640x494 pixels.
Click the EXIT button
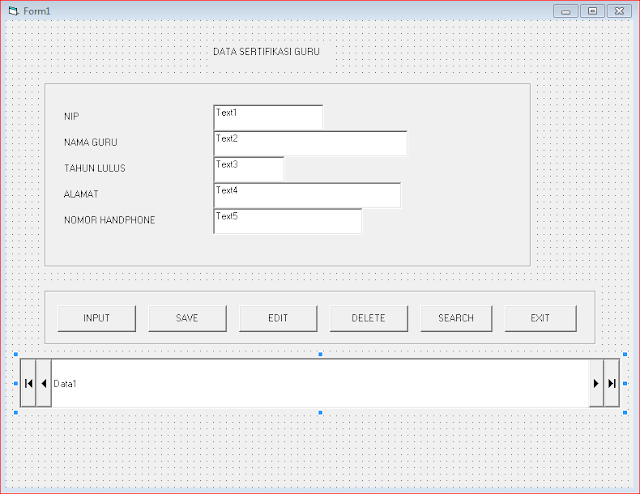[x=541, y=318]
